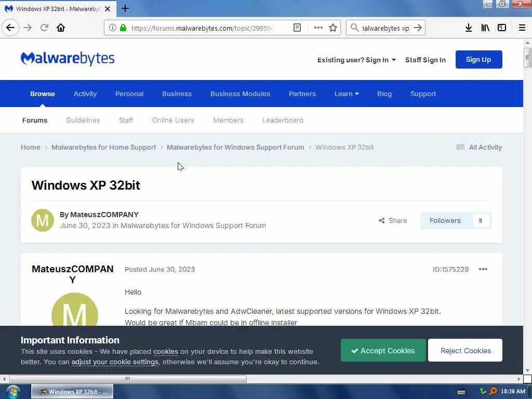Image resolution: width=532 pixels, height=399 pixels.
Task: Click the search magnifier icon
Action: pos(354,28)
